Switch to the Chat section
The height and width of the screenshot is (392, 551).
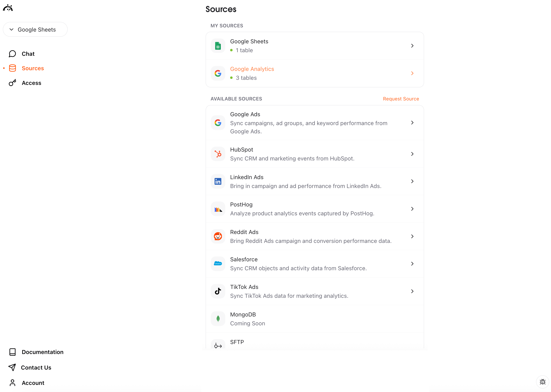point(28,54)
